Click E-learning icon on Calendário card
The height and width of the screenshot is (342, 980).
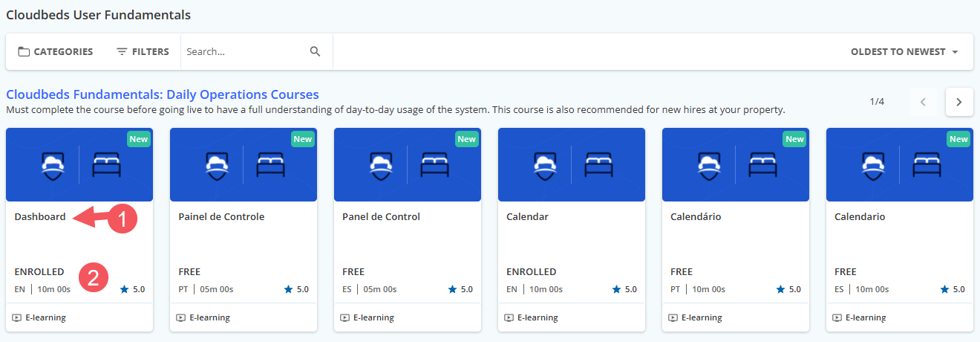673,317
